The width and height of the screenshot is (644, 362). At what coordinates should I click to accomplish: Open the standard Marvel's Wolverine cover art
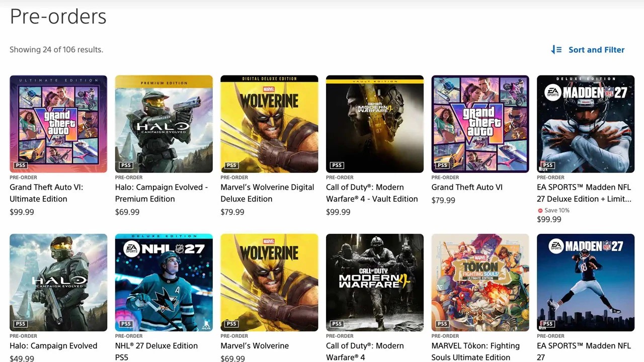269,283
